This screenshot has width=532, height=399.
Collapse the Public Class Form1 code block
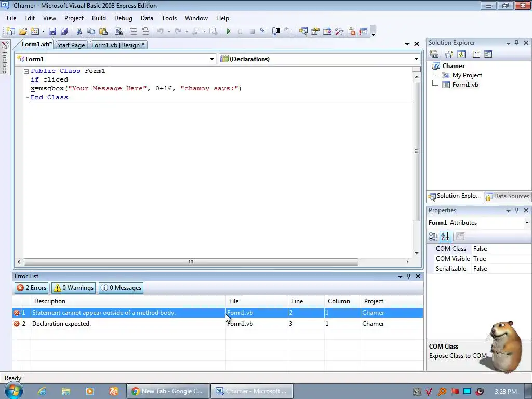[26, 71]
